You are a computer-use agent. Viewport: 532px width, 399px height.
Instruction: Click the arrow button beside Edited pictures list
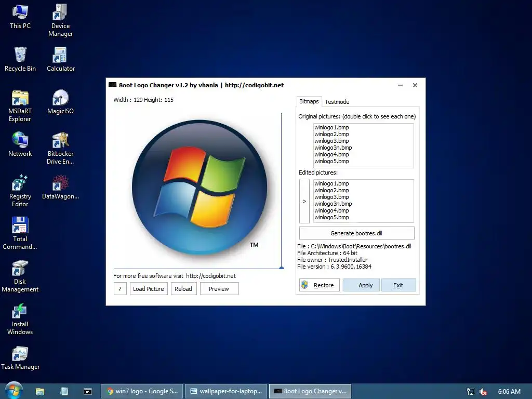point(304,201)
